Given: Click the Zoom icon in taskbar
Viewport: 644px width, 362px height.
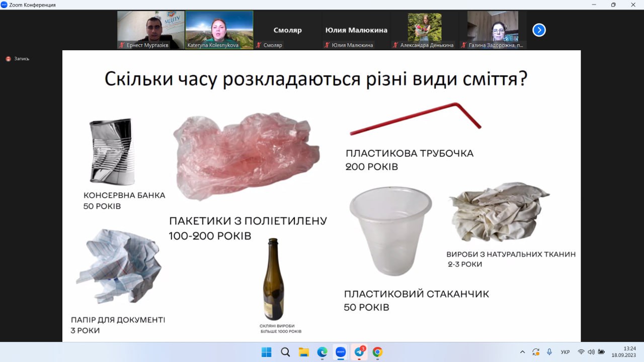Looking at the screenshot, I should pos(341,352).
